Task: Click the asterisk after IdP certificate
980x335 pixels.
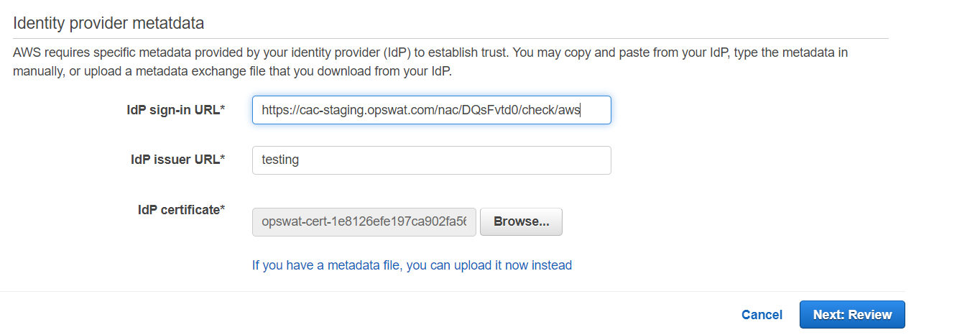Action: [x=223, y=210]
